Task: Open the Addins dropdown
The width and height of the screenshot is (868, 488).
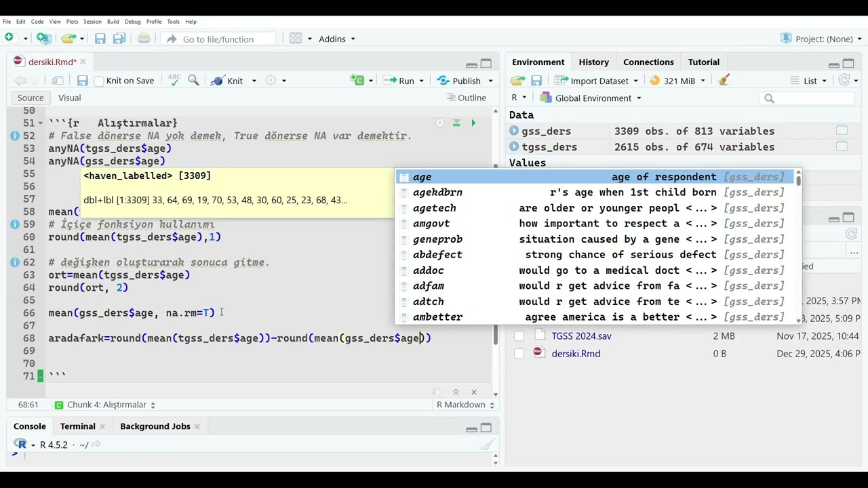Action: [337, 39]
